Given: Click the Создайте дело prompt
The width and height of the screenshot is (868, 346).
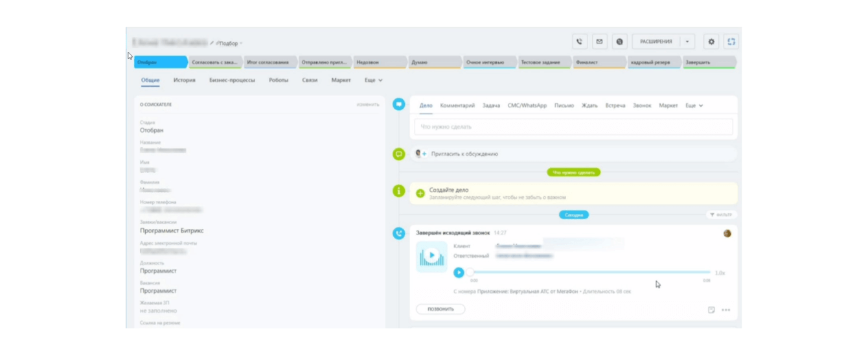Looking at the screenshot, I should pyautogui.click(x=448, y=190).
